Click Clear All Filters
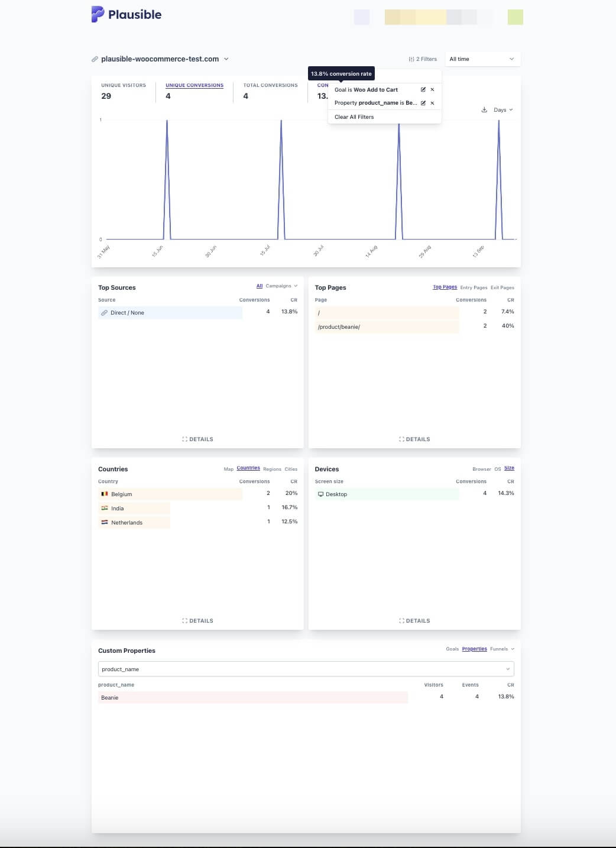This screenshot has width=616, height=848. click(x=354, y=117)
